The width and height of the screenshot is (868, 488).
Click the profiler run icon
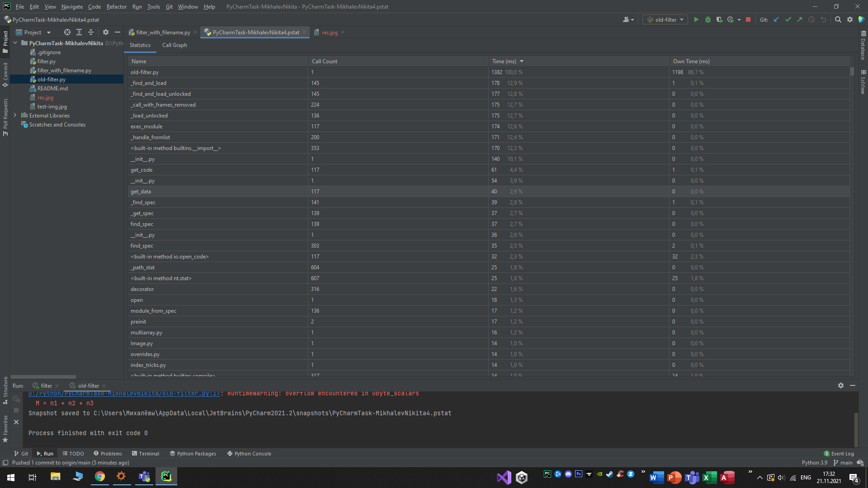point(731,19)
